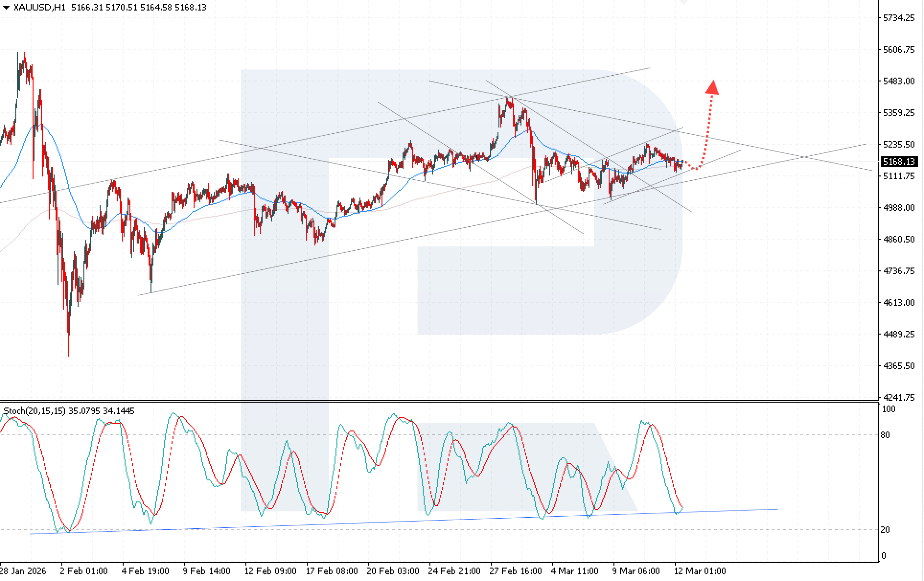
Task: Click the 4 Mar 11:00 time label
Action: pos(575,571)
